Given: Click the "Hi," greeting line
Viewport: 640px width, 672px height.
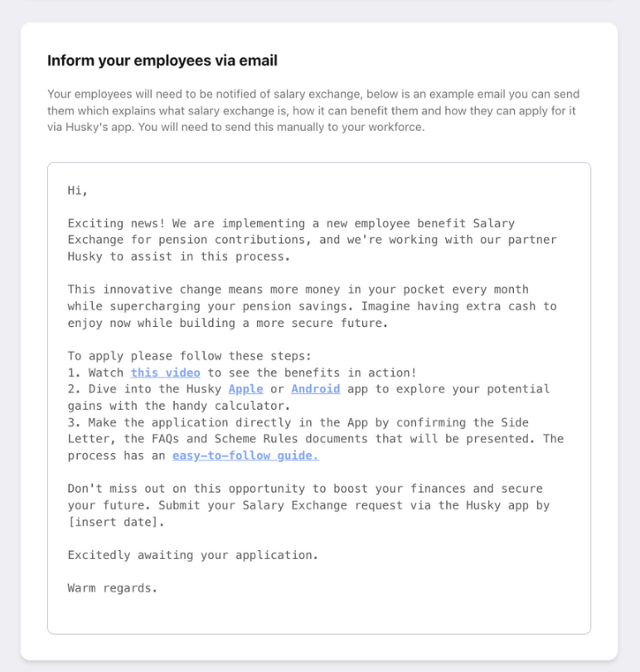Looking at the screenshot, I should pyautogui.click(x=77, y=190).
